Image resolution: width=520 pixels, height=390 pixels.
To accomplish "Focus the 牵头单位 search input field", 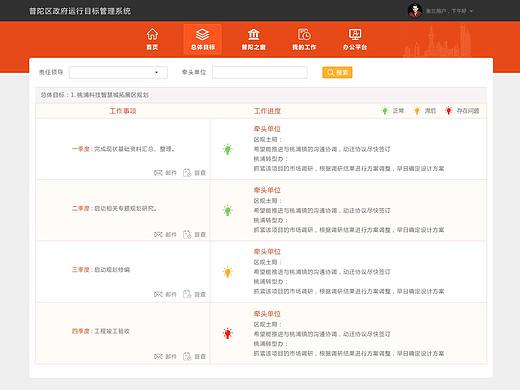I will pyautogui.click(x=260, y=72).
